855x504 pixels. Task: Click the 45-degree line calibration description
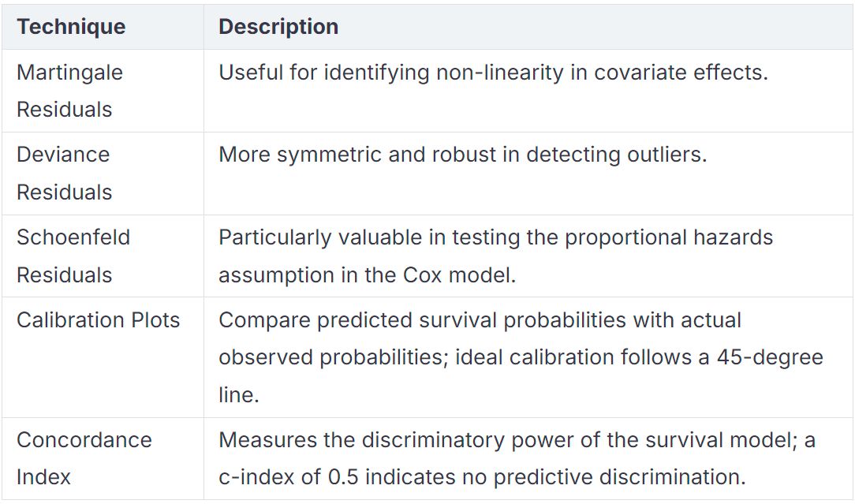coord(521,357)
